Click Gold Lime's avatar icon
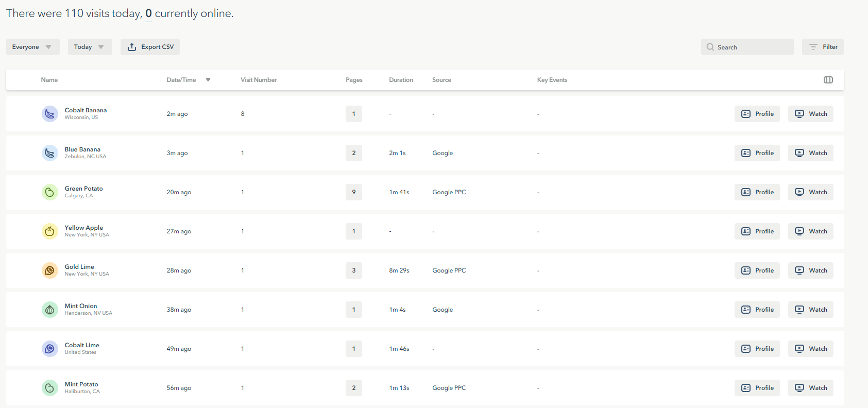868x408 pixels. 50,270
